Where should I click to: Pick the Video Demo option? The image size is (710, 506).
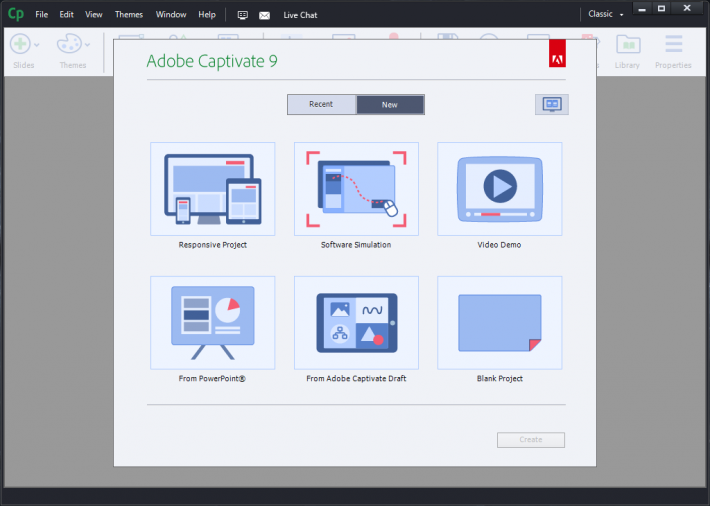pos(499,189)
